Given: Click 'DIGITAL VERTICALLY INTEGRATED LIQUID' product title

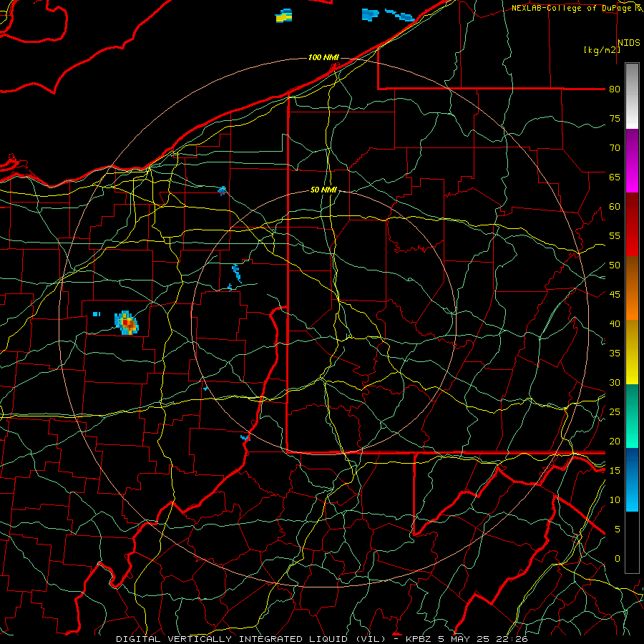Looking at the screenshot, I should (x=233, y=639).
